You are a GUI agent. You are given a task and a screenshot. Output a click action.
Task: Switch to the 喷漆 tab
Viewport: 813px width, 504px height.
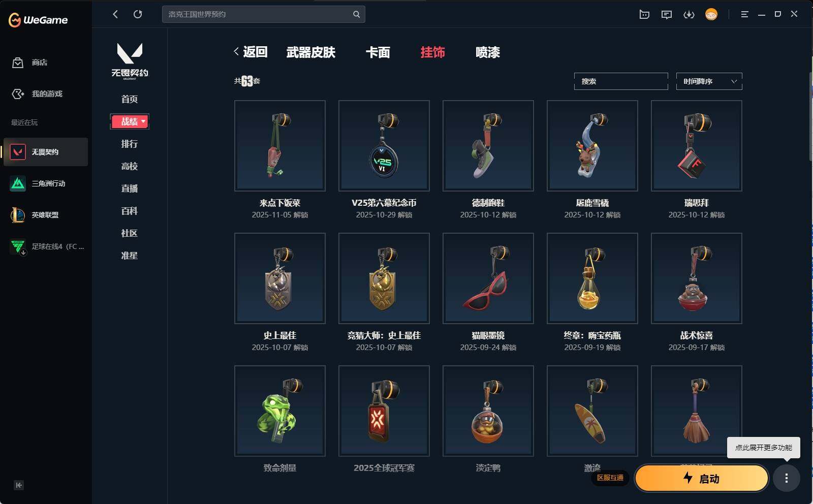pos(488,52)
